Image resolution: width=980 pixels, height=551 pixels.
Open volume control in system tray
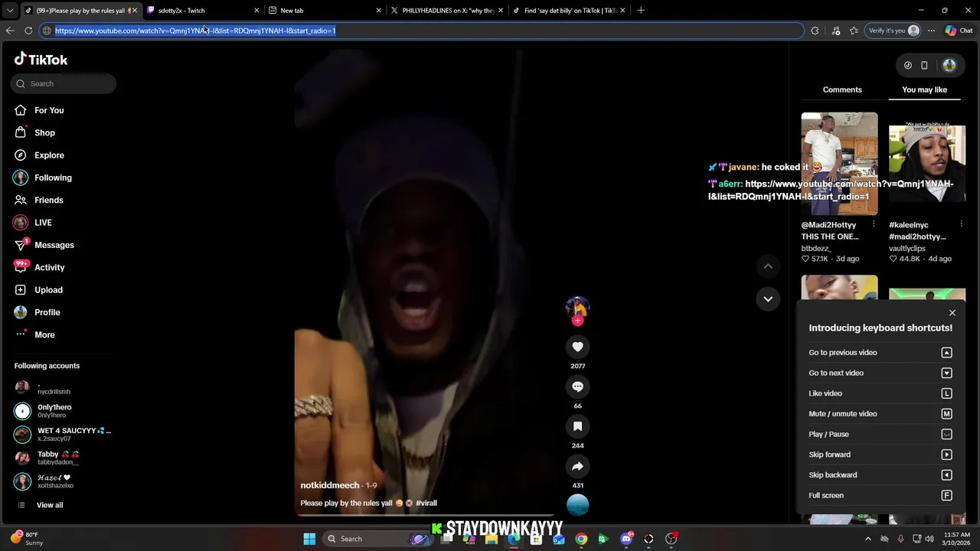click(x=929, y=539)
